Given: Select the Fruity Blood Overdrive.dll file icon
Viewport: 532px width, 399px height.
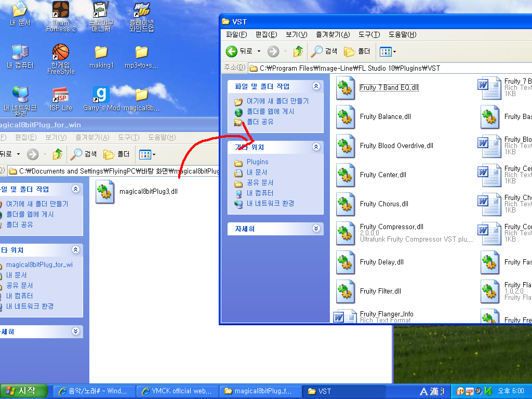Looking at the screenshot, I should click(x=345, y=146).
